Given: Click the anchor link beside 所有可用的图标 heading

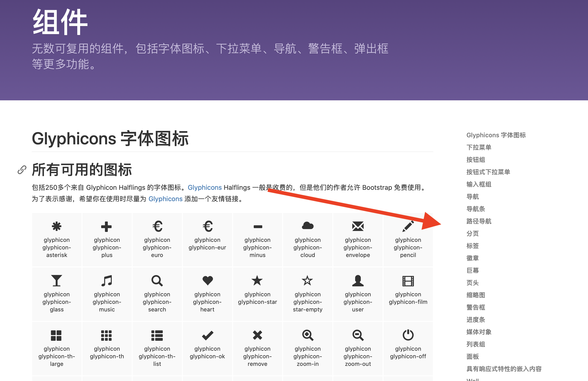Looking at the screenshot, I should (22, 169).
